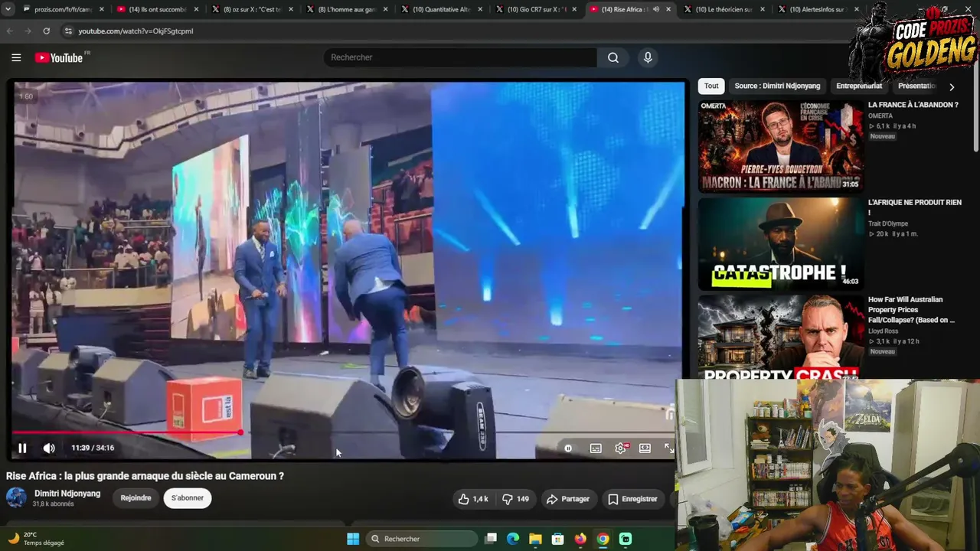Toggle the autoplay switch in the player
This screenshot has width=980, height=551.
coord(569,448)
